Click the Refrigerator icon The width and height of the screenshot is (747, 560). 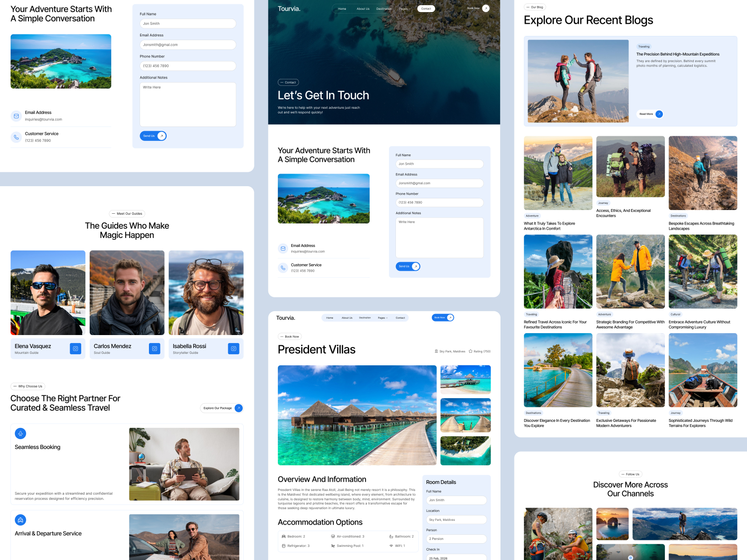[x=283, y=546]
